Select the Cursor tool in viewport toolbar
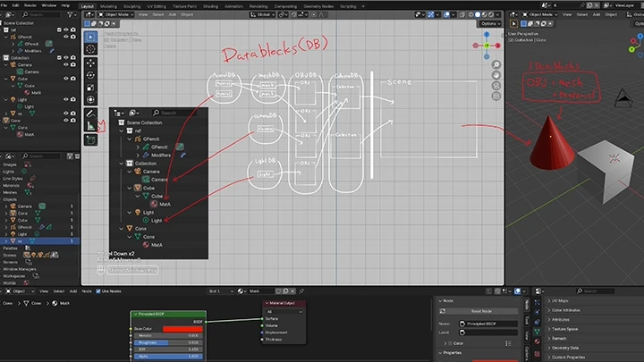This screenshot has width=644, height=362. [x=90, y=49]
